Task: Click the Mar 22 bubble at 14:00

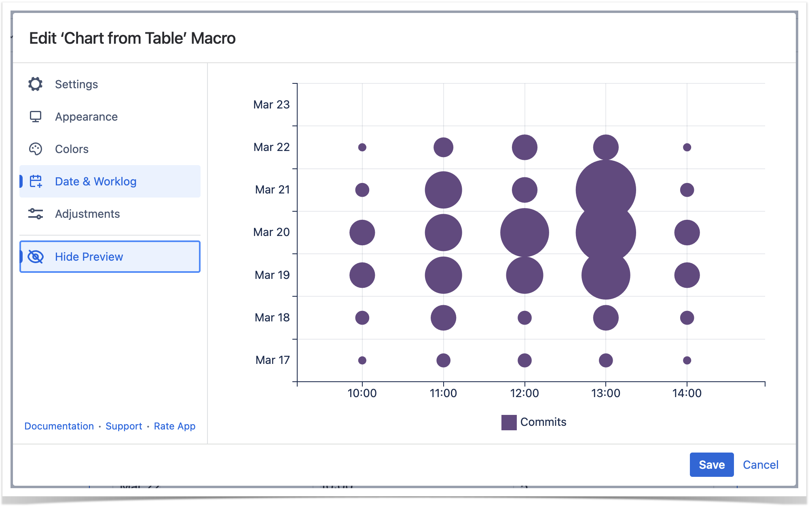Action: click(687, 147)
